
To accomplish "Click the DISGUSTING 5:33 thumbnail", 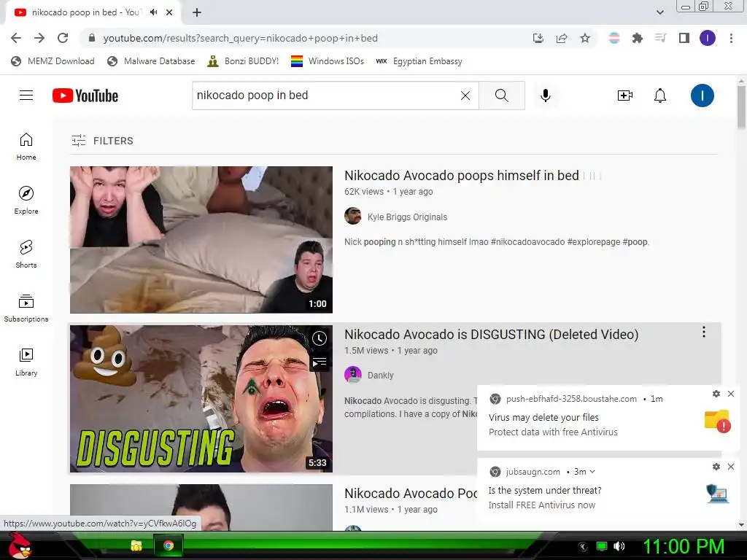I will click(201, 399).
